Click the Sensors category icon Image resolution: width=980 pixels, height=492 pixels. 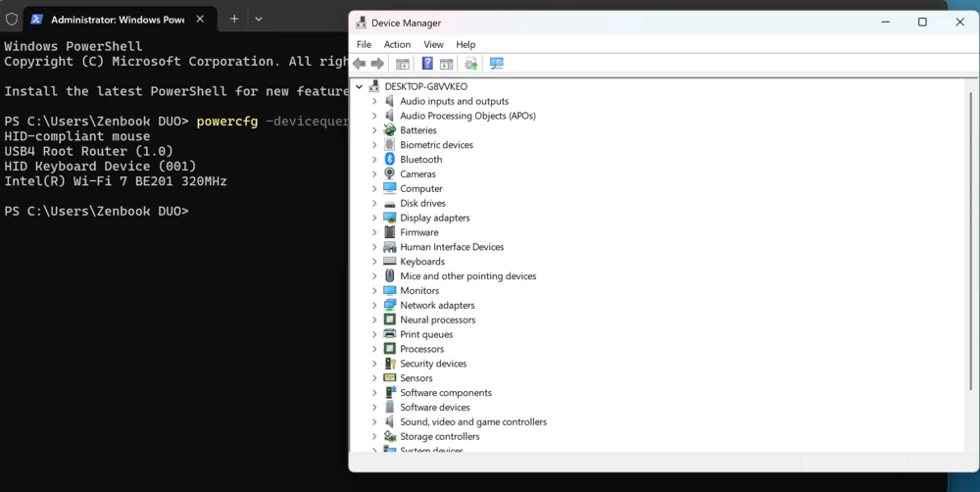click(x=389, y=377)
